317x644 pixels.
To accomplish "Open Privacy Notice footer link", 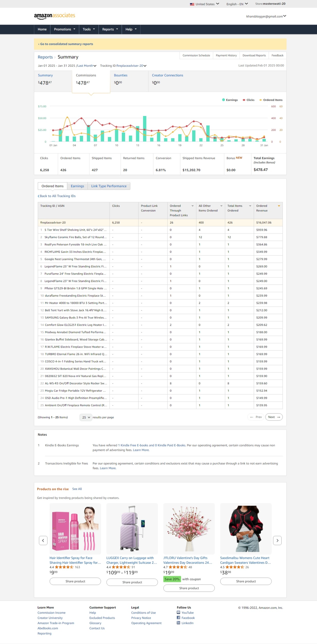I will point(141,618).
